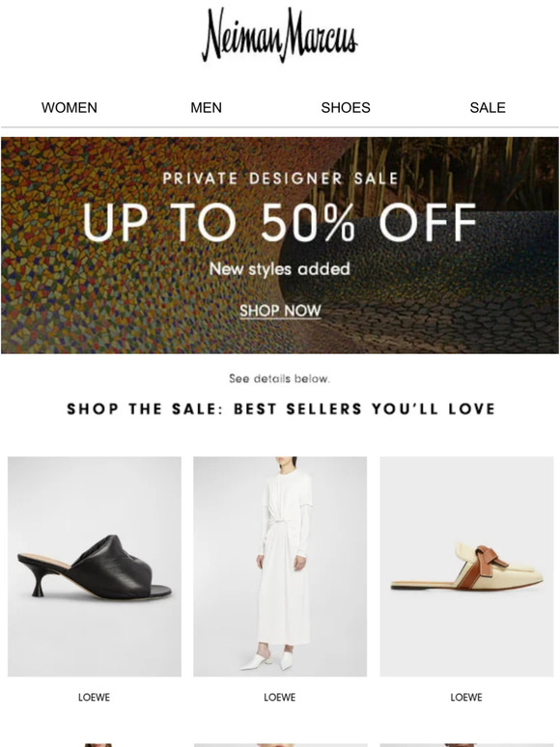Click the UP TO 50% OFF headline
Image resolution: width=560 pixels, height=747 pixels.
tap(280, 223)
